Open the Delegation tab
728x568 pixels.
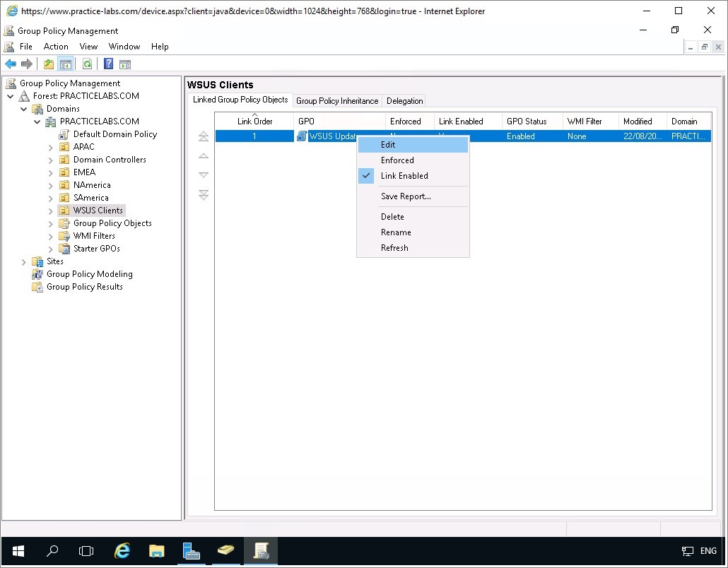point(404,101)
